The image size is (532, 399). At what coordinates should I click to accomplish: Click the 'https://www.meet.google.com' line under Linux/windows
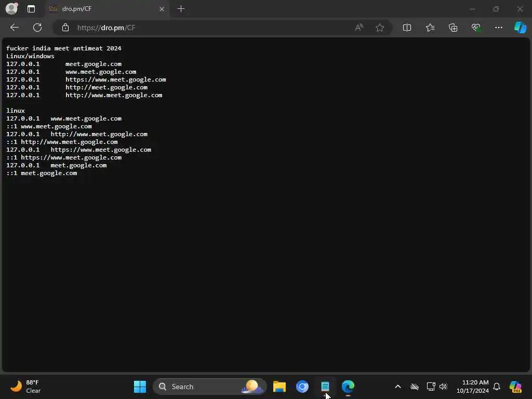(86, 79)
